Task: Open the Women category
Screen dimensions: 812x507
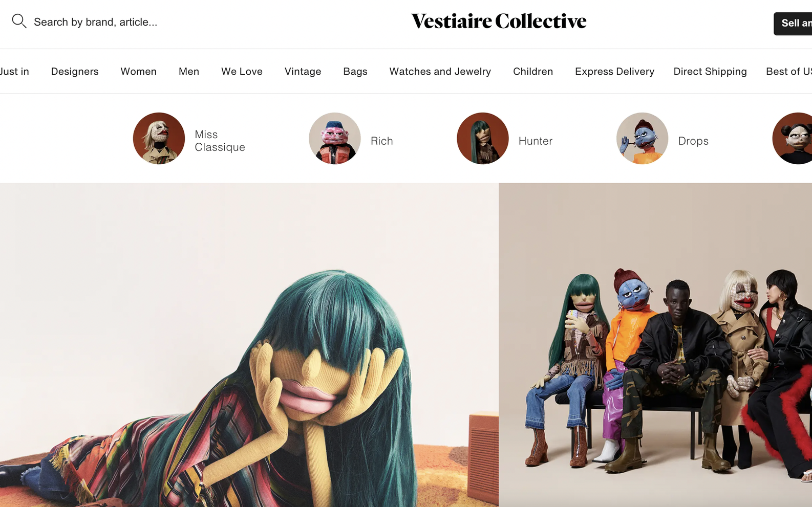Action: click(x=139, y=72)
